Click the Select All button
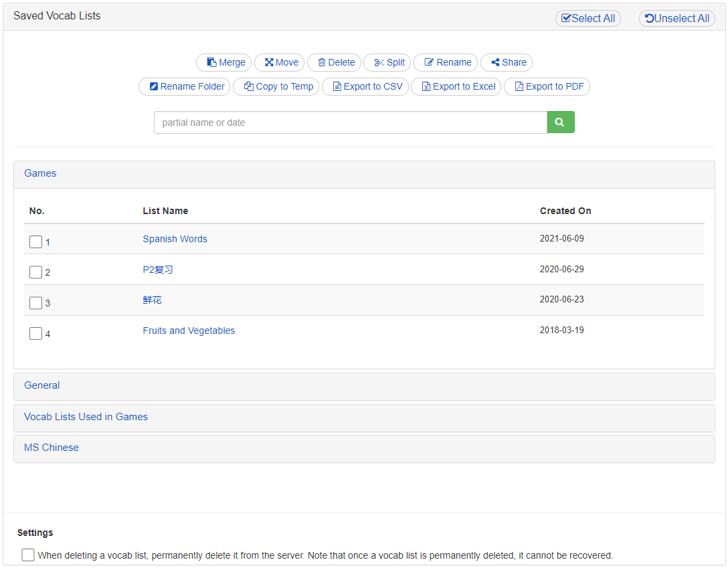728x568 pixels. point(588,19)
